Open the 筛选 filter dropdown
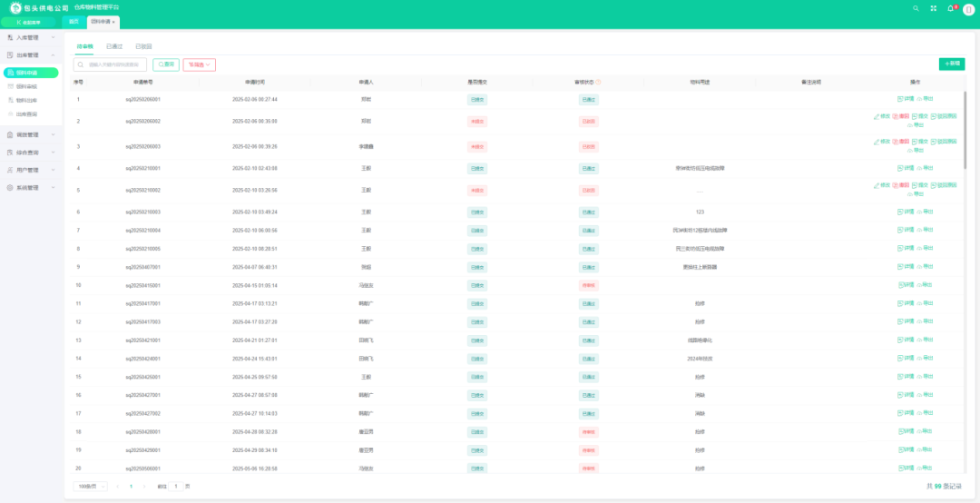980x503 pixels. [x=199, y=64]
